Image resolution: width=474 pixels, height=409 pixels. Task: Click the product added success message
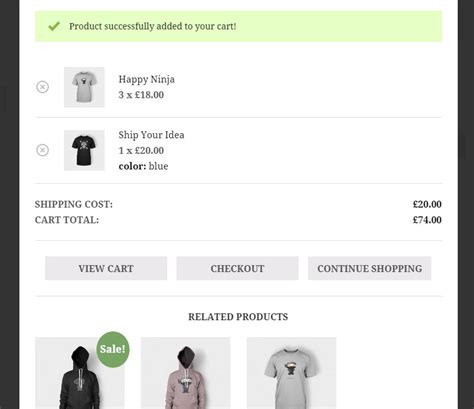click(x=153, y=26)
